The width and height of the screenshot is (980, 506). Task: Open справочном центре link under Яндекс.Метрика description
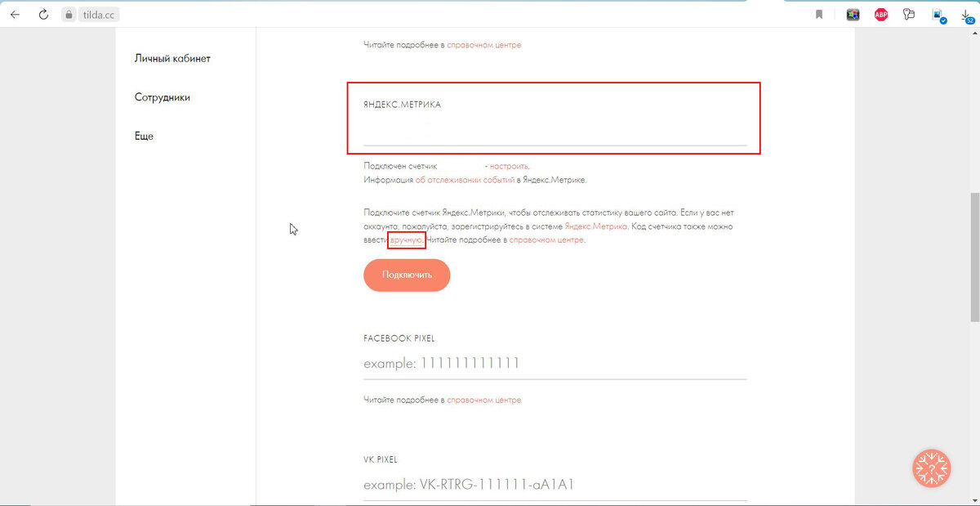pos(546,240)
